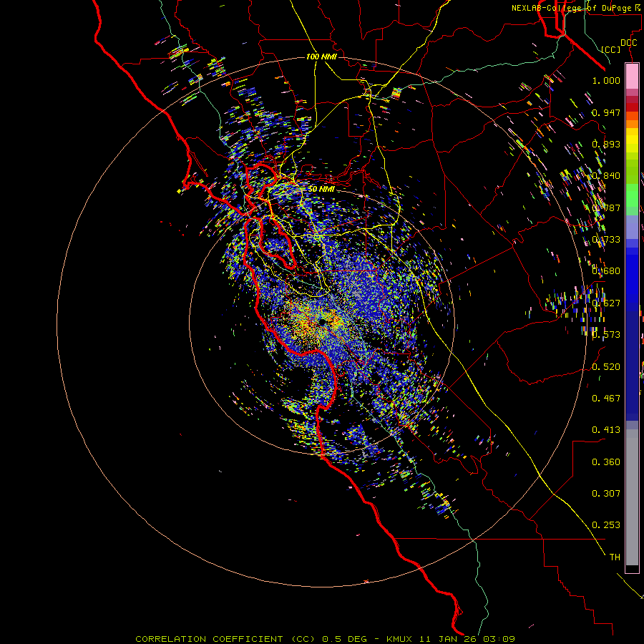Click the 0.680 scale value
This screenshot has height=644, width=644.
(606, 271)
